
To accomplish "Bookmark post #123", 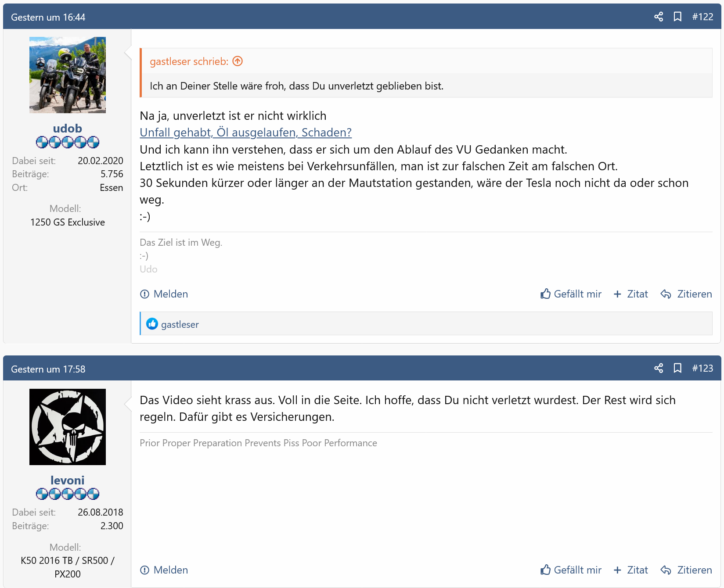I will coord(677,368).
